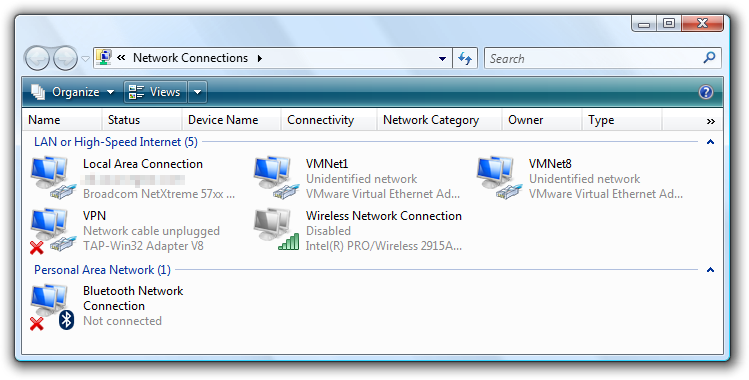The image size is (749, 380).
Task: Select the VMNet8 network adapter icon
Action: click(500, 178)
